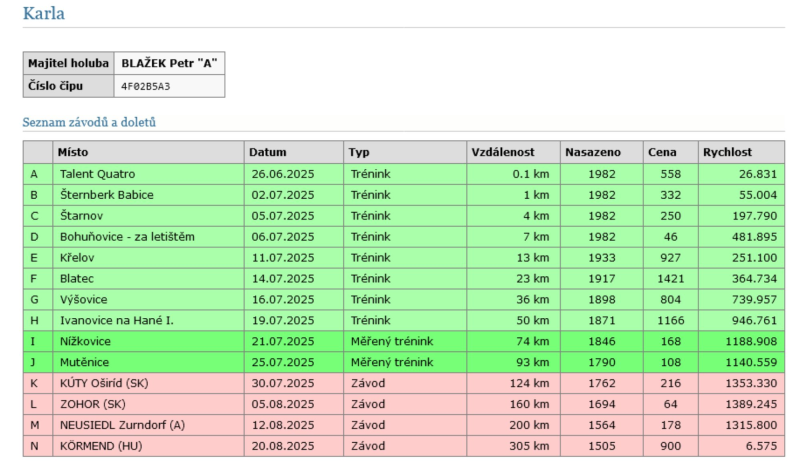Select the owner name BLAŽEK Petr "A"
The height and width of the screenshot is (469, 800).
[169, 63]
